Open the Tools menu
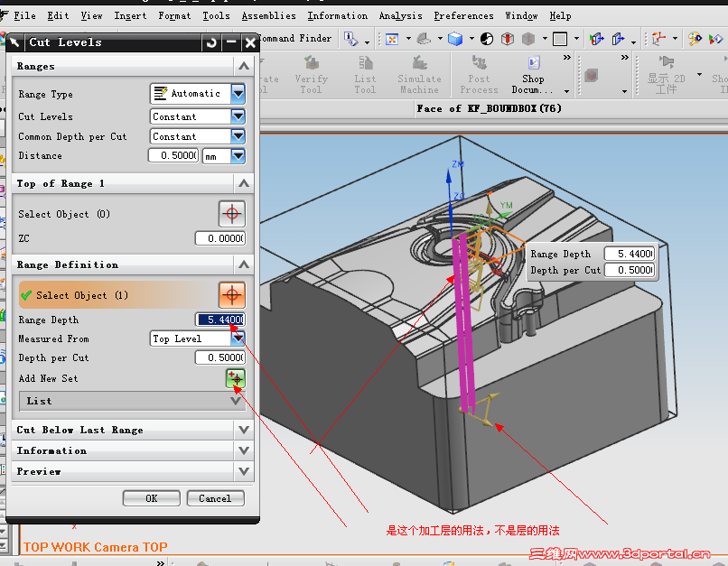This screenshot has width=728, height=566. click(x=217, y=15)
